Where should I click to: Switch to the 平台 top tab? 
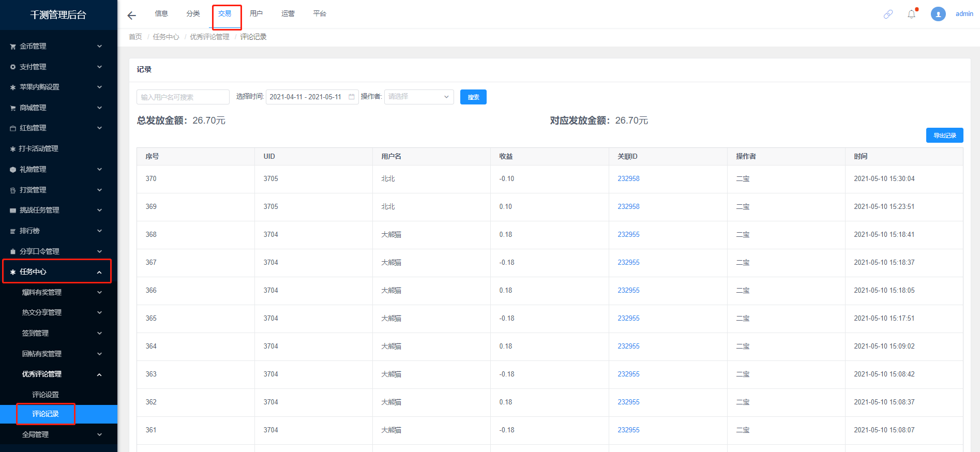(320, 13)
